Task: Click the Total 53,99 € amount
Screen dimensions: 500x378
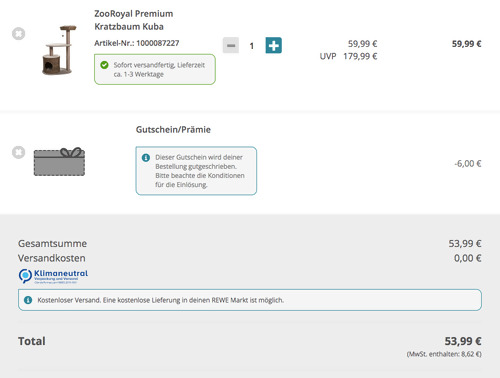Action: tap(463, 341)
